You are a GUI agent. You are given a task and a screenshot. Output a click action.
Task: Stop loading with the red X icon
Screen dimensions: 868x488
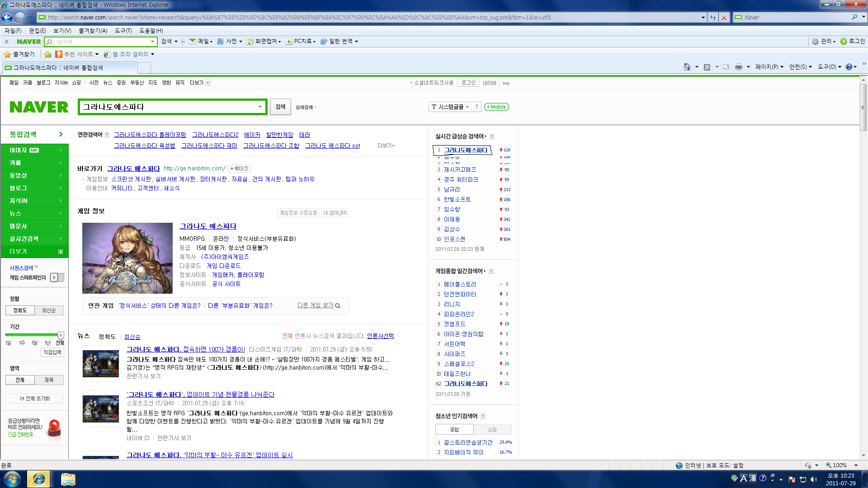click(x=724, y=17)
